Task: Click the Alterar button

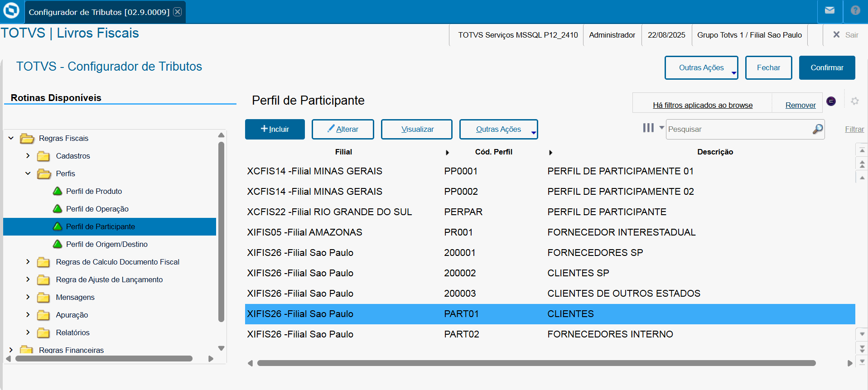Action: point(343,129)
